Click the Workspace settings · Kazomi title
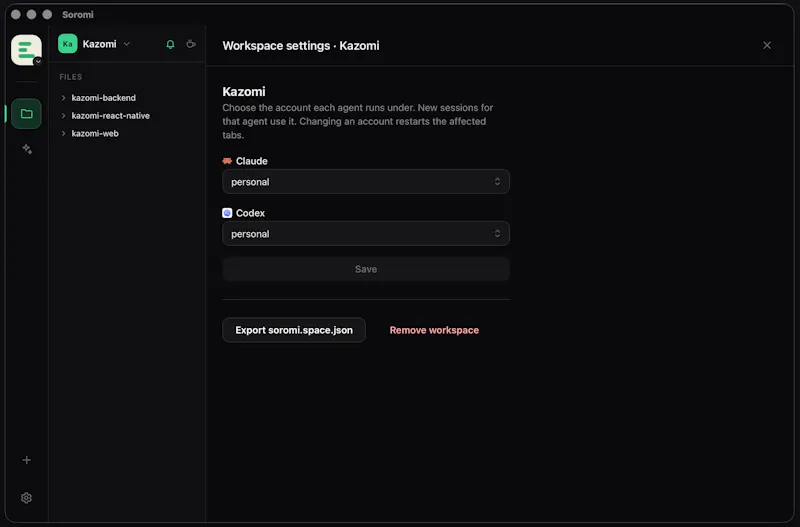800x527 pixels. (x=301, y=45)
